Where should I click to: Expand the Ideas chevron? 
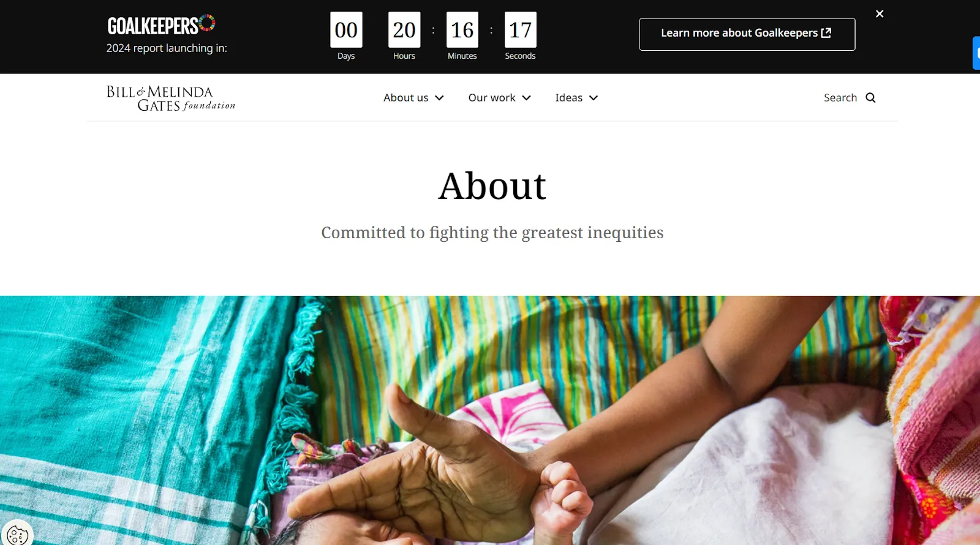click(594, 98)
